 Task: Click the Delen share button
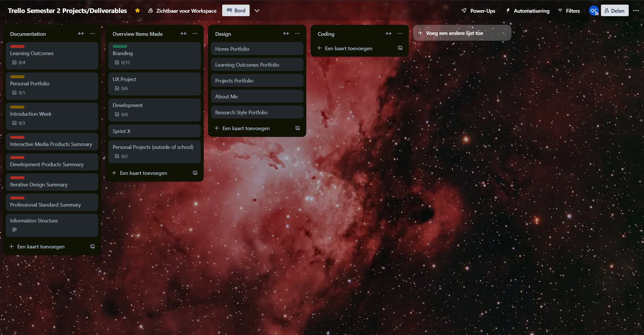click(x=615, y=11)
